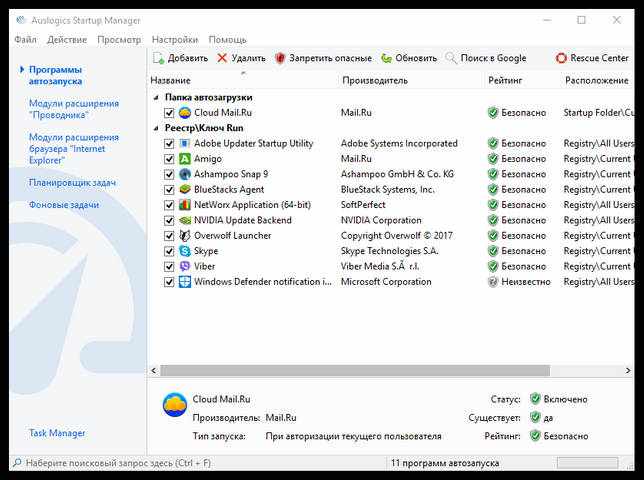The height and width of the screenshot is (480, 644).
Task: Click the Task Manager link
Action: point(57,433)
